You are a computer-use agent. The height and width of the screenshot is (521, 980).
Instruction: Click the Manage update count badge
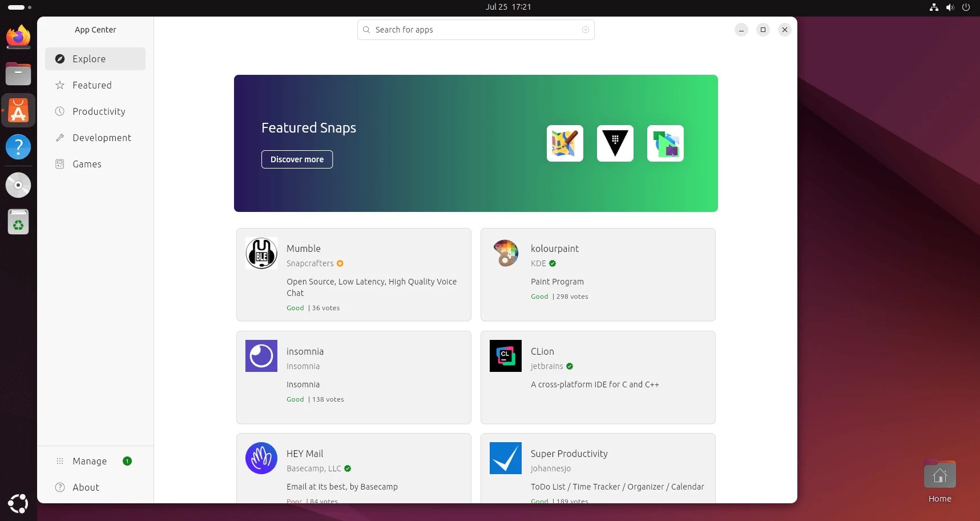(x=127, y=461)
